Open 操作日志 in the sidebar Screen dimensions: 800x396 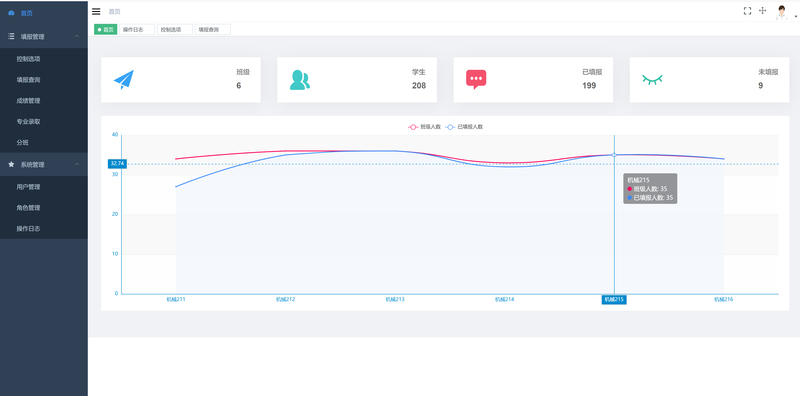pos(44,229)
